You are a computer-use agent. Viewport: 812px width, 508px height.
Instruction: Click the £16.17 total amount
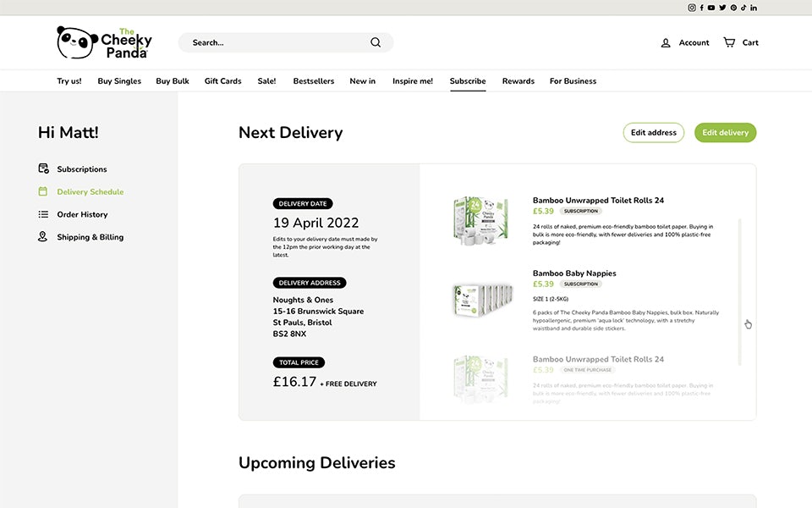coord(294,382)
